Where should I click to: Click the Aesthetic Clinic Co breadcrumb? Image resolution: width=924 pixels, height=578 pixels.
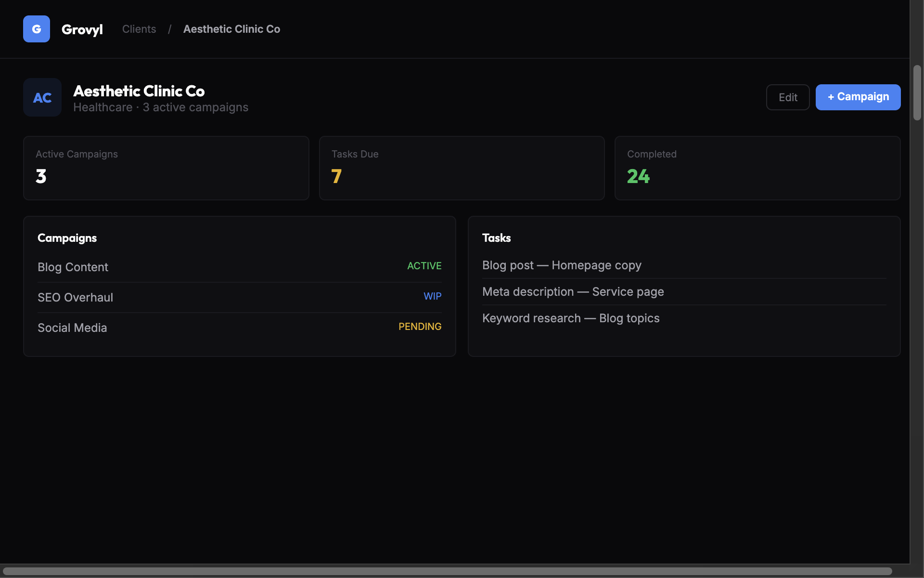coord(231,29)
